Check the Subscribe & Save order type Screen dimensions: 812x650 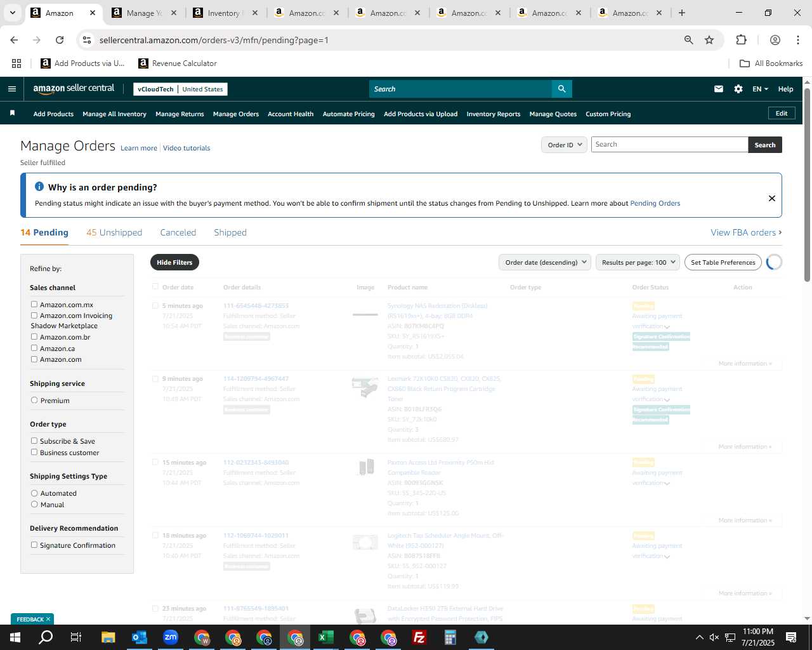(34, 441)
